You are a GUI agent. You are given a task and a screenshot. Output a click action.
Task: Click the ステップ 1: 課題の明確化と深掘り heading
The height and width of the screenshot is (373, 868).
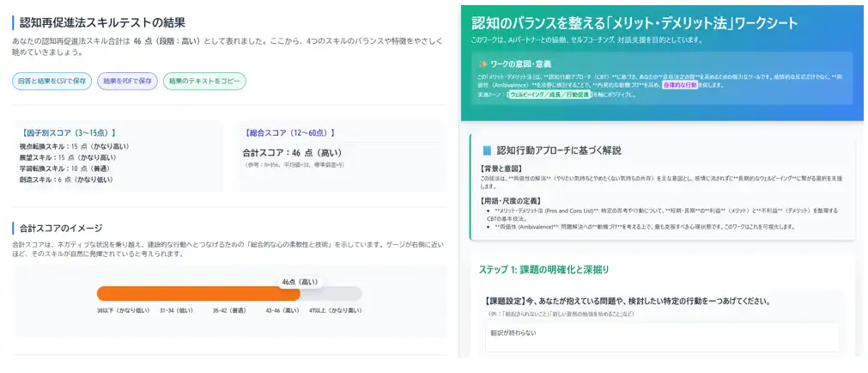pyautogui.click(x=543, y=270)
